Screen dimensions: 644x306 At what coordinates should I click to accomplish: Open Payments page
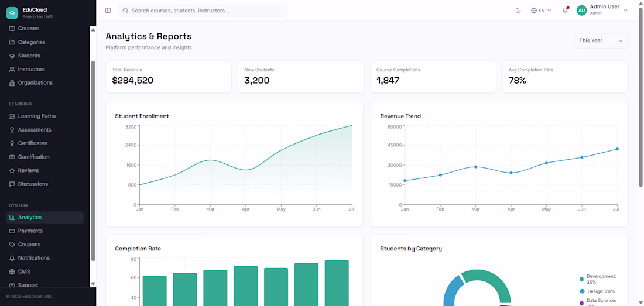tap(44, 231)
